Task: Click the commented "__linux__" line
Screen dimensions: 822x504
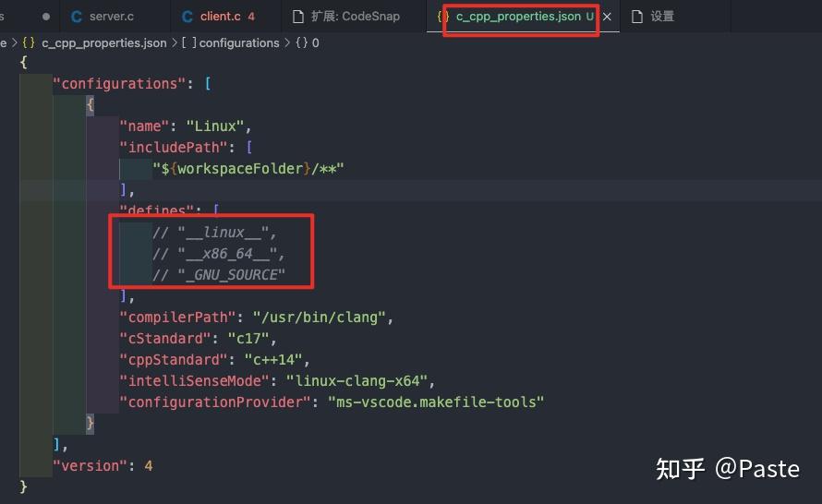Action: point(214,232)
